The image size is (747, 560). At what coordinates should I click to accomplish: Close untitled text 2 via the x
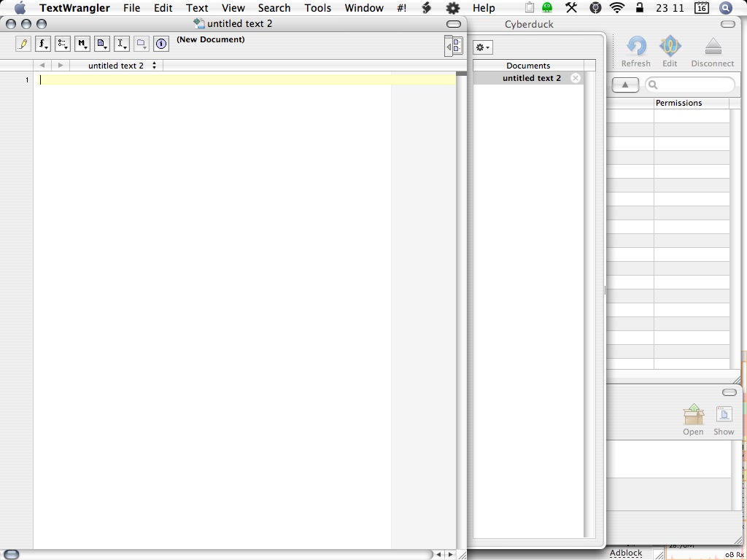tap(576, 78)
